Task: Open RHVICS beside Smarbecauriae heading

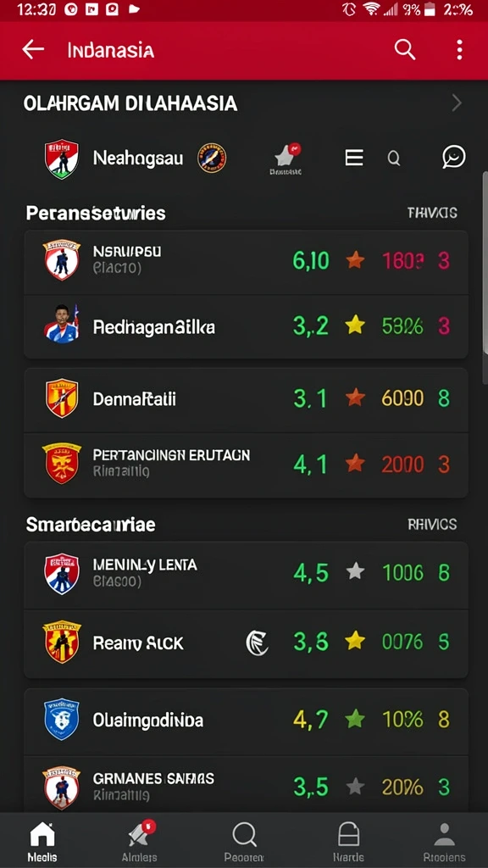Action: [x=432, y=524]
